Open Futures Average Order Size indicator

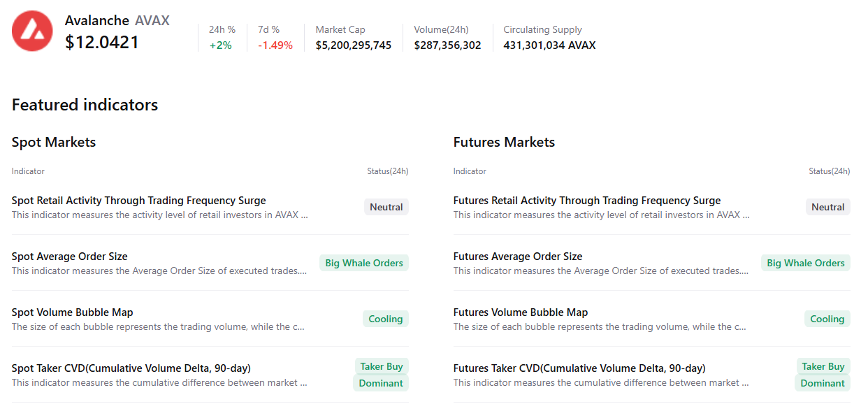pyautogui.click(x=517, y=257)
